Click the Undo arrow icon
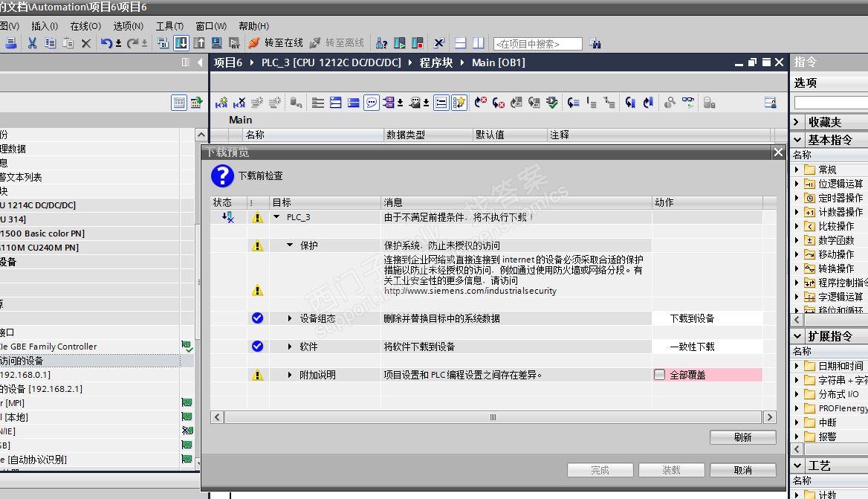868x499 pixels. coord(107,42)
